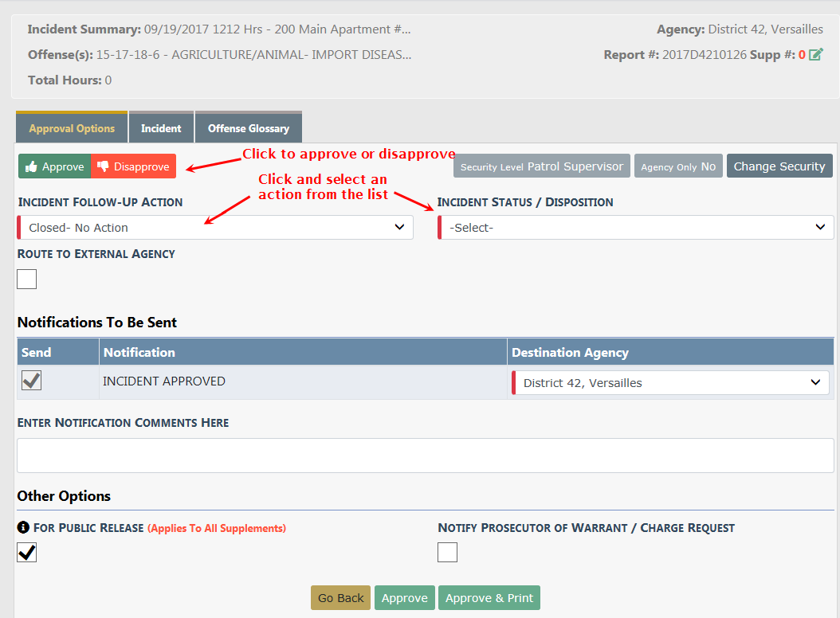Click the info icon beside For Public Release
This screenshot has height=618, width=840.
tap(23, 527)
